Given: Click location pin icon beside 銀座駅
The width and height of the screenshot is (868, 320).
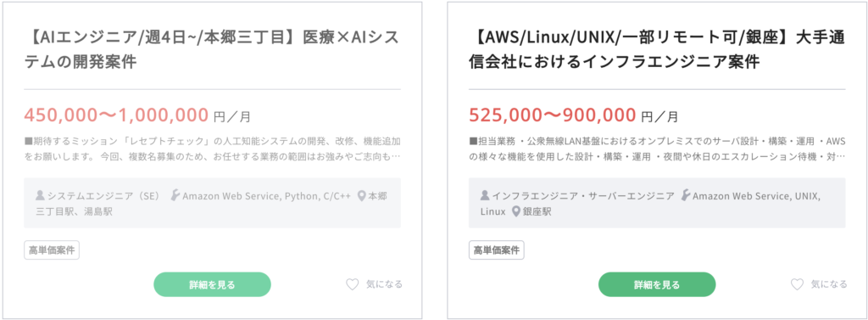Looking at the screenshot, I should pos(516,211).
